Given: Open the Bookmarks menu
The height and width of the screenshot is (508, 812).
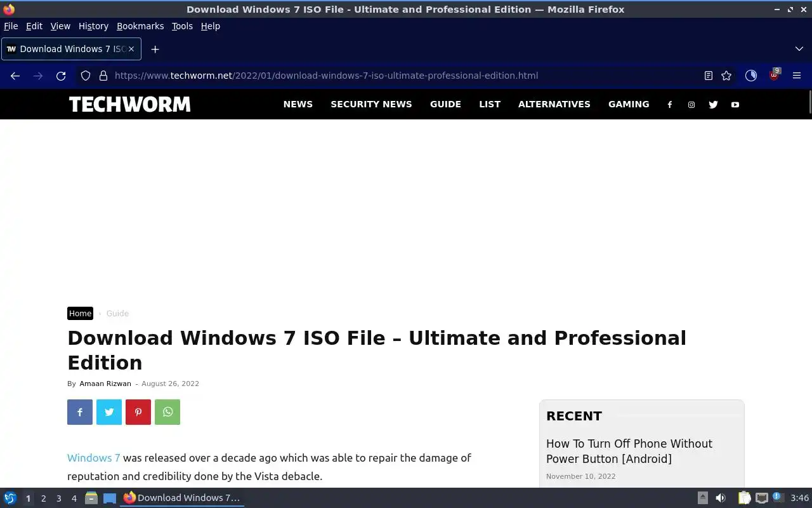Looking at the screenshot, I should click(x=140, y=26).
